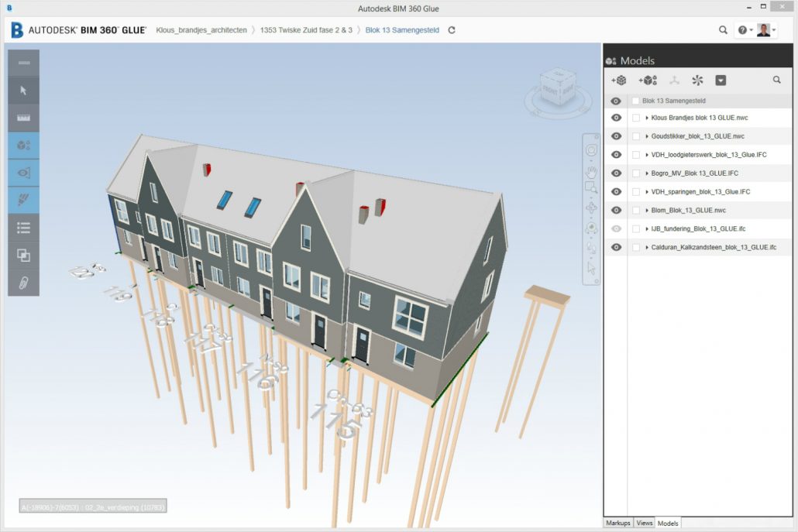Select the arrow pointer tool in left toolbar
Viewport: 798px width, 532px height.
pos(23,91)
